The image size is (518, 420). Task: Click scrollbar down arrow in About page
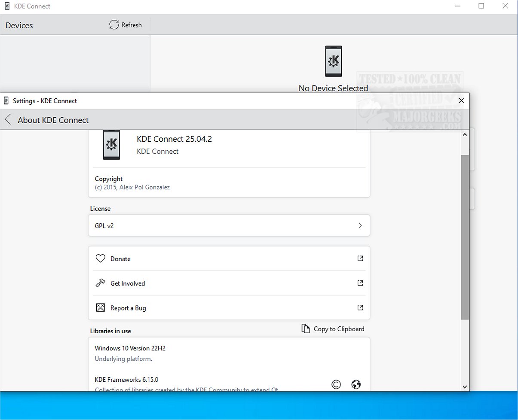tap(465, 387)
